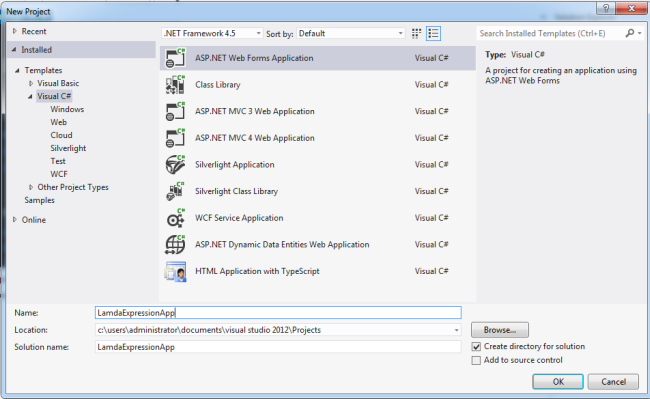Enable Add to source control checkbox
The width and height of the screenshot is (650, 399).
click(476, 360)
